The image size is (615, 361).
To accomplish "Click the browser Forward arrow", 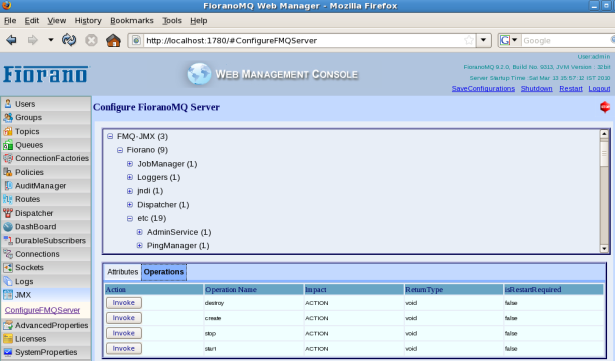I will click(33, 40).
